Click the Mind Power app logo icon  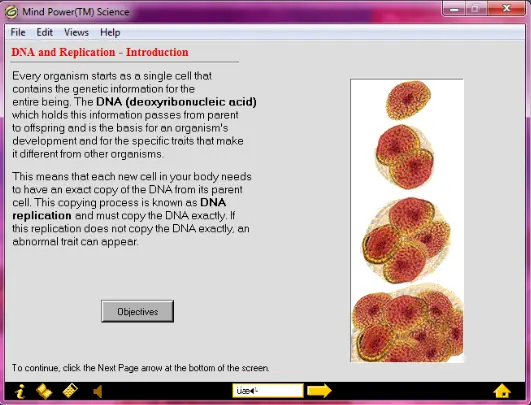11,12
